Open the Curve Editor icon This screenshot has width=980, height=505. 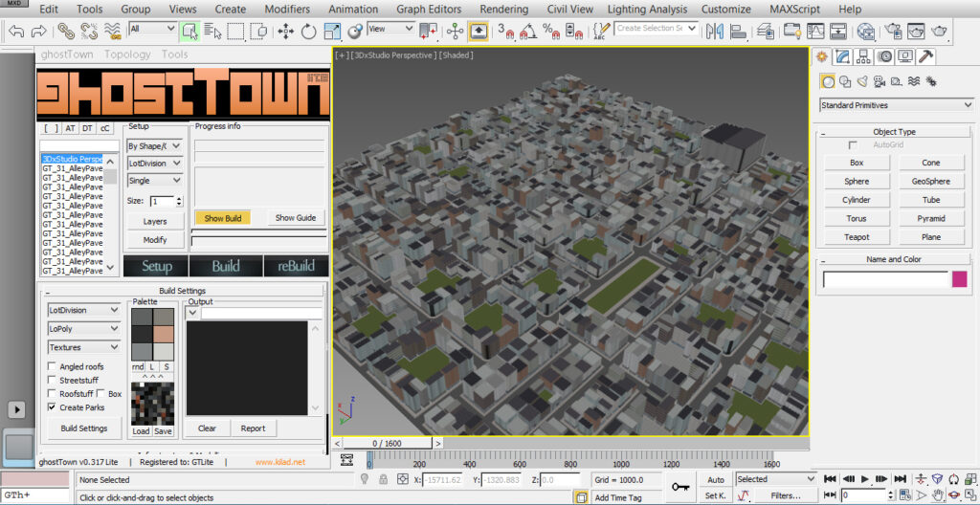pyautogui.click(x=815, y=31)
